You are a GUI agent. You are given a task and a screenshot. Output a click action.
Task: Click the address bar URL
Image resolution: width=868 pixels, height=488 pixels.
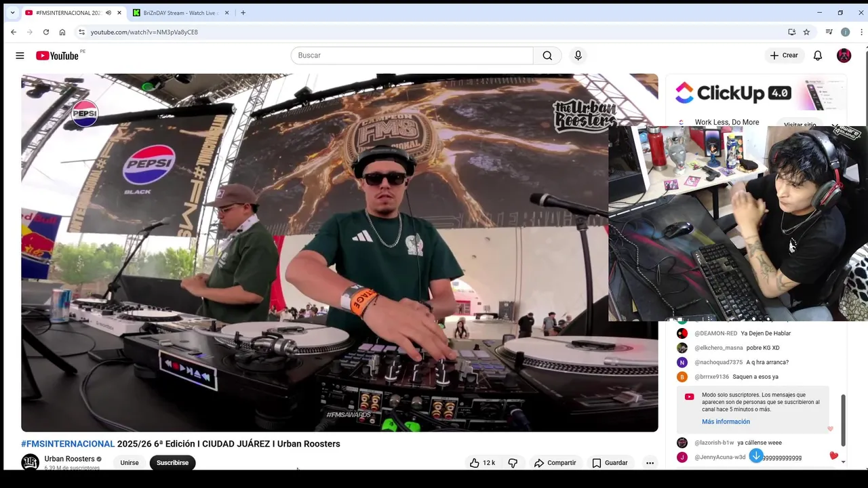pyautogui.click(x=144, y=32)
